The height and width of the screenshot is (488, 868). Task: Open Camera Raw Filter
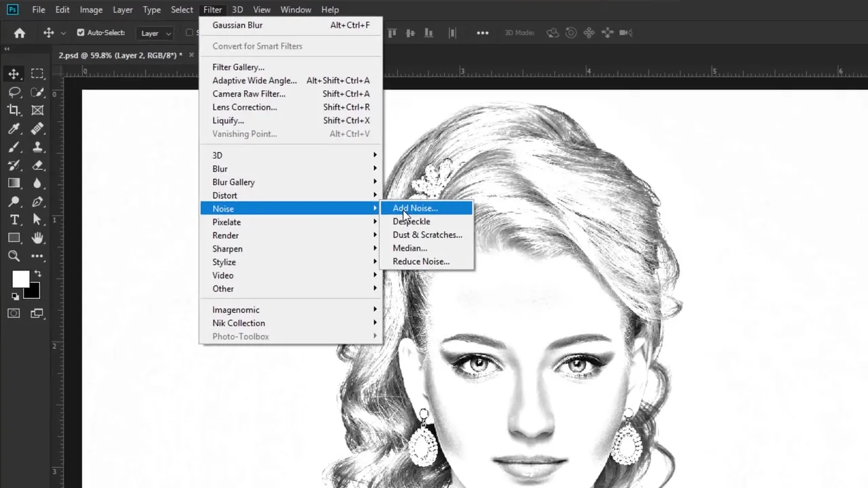(x=291, y=94)
